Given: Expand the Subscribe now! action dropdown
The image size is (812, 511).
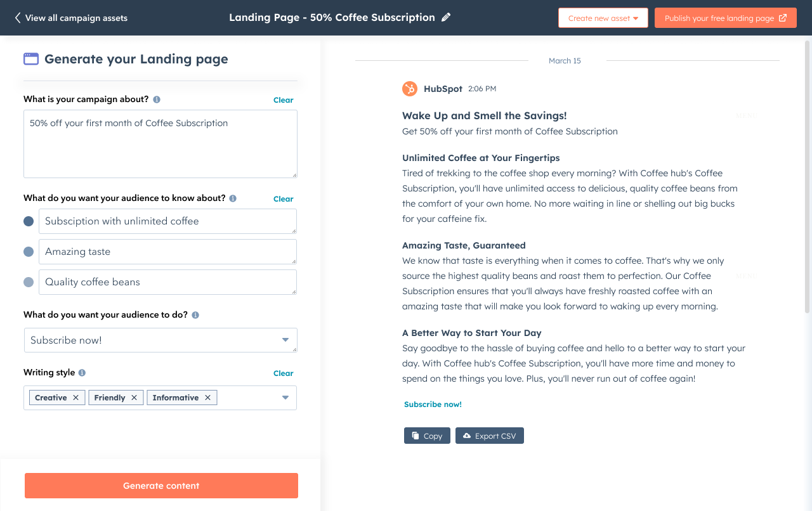Looking at the screenshot, I should pos(285,340).
